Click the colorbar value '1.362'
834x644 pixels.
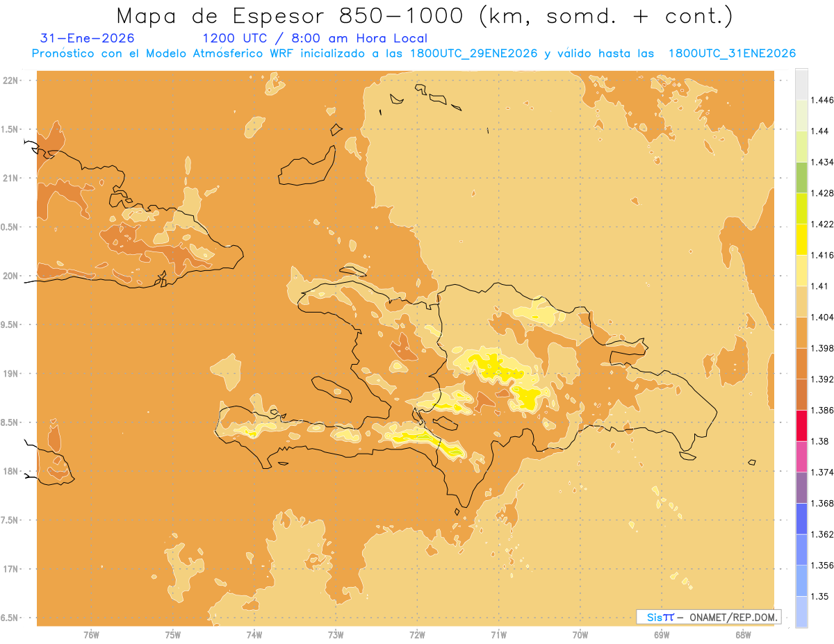point(822,534)
